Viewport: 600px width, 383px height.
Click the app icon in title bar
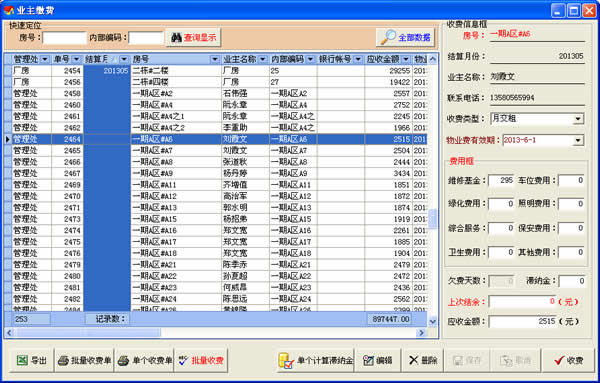tap(8, 10)
